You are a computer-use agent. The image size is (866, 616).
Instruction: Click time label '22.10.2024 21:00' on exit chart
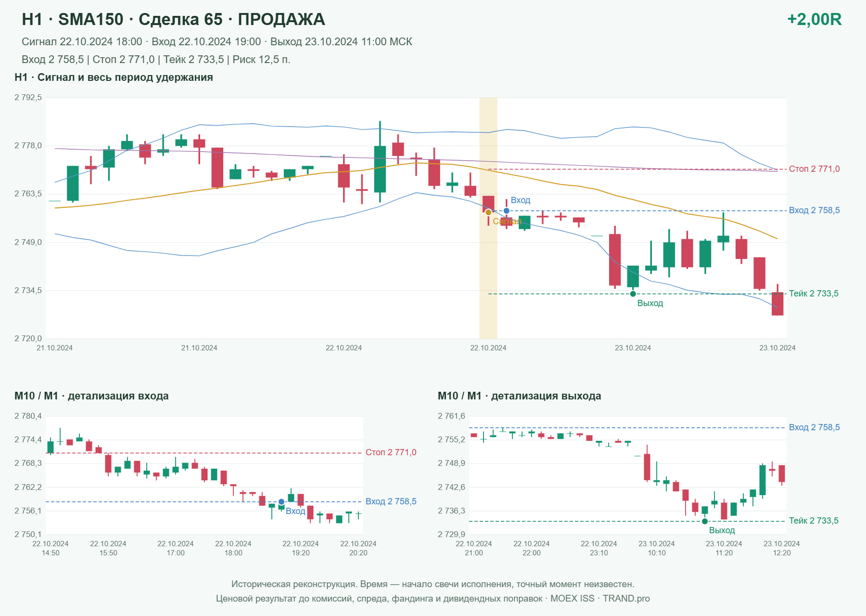click(474, 548)
